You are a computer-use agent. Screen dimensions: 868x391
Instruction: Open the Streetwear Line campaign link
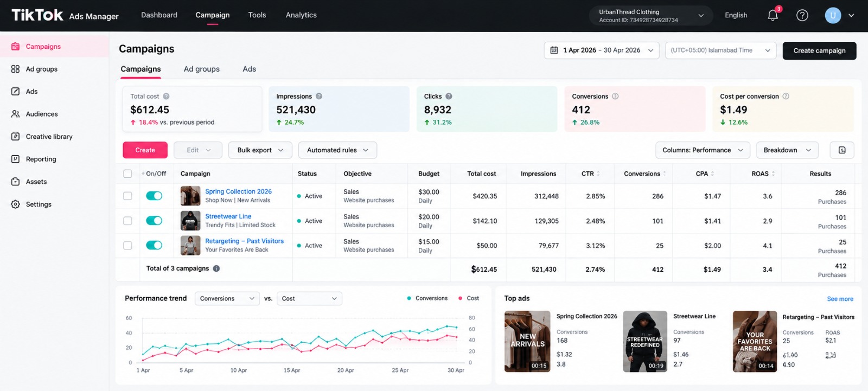coord(228,216)
